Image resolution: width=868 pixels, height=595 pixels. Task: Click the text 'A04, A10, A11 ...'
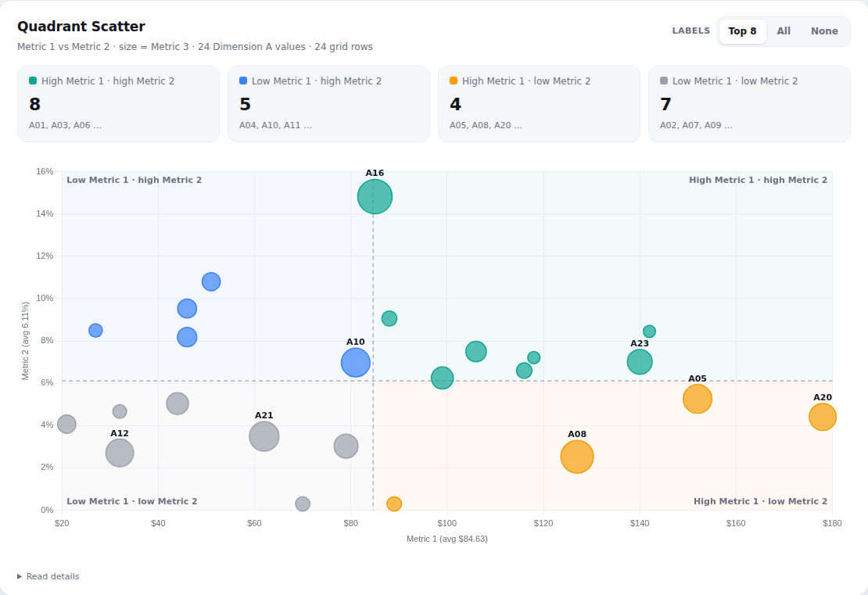pos(275,125)
